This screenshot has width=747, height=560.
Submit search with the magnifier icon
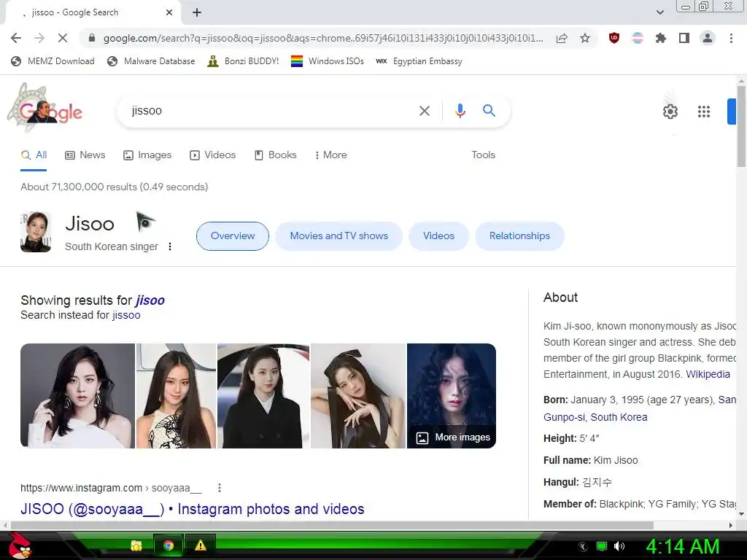[x=489, y=111]
